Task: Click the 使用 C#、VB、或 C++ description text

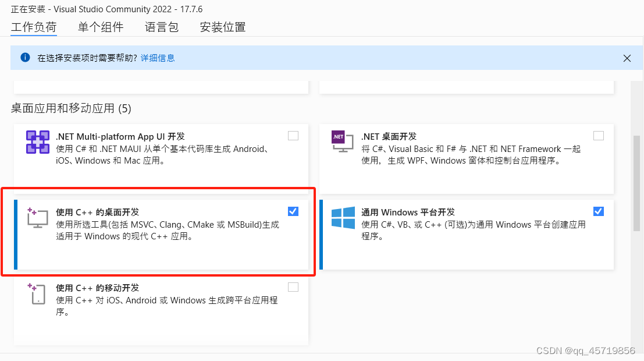Action: pyautogui.click(x=474, y=230)
